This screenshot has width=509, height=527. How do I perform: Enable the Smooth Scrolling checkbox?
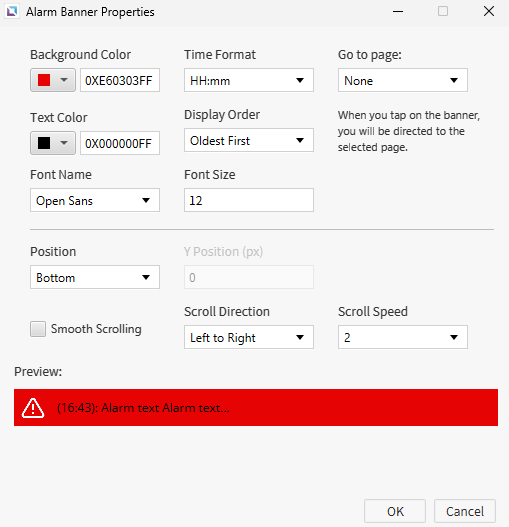click(38, 329)
